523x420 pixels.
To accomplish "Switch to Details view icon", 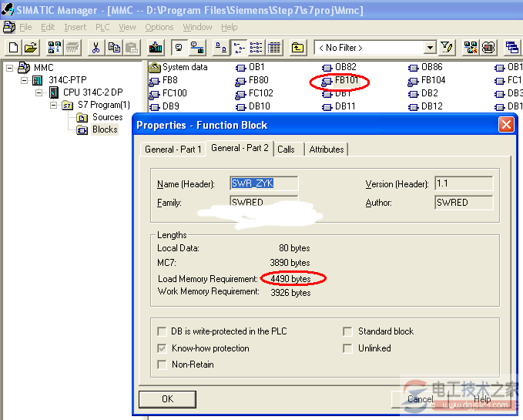I will [x=274, y=48].
